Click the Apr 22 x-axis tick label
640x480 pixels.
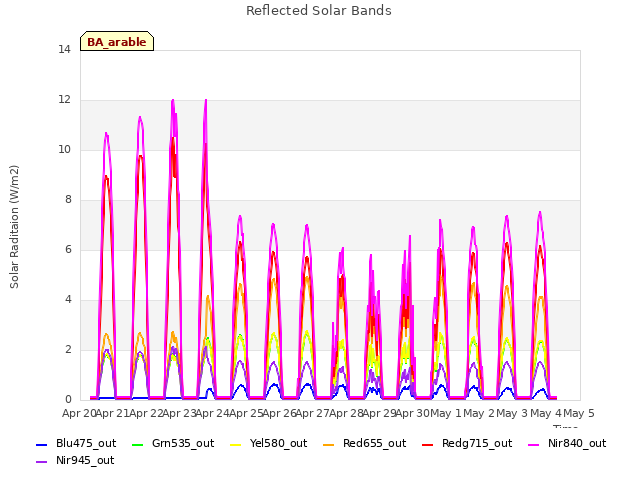[146, 413]
